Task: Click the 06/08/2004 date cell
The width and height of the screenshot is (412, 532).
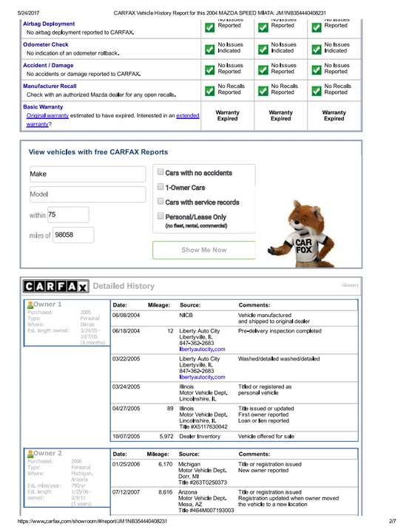Action: tap(126, 316)
